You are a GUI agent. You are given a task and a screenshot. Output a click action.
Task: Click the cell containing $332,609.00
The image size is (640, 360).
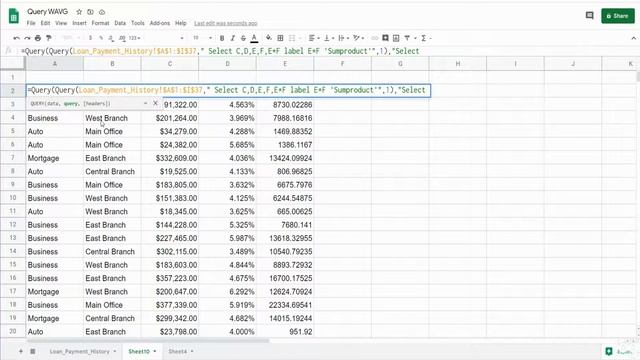click(x=170, y=158)
